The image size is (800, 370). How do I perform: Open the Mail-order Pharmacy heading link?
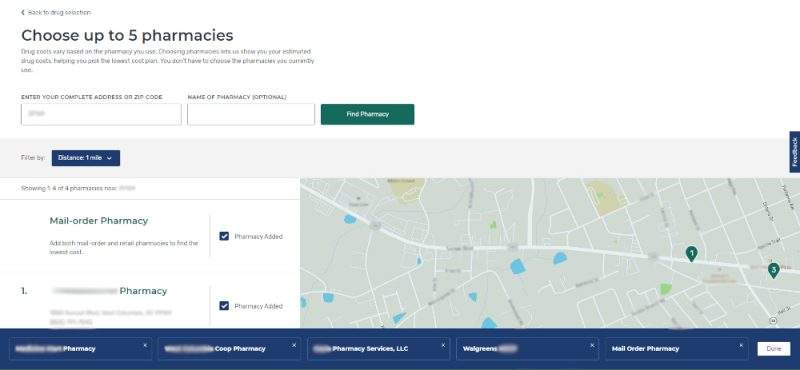tap(98, 221)
